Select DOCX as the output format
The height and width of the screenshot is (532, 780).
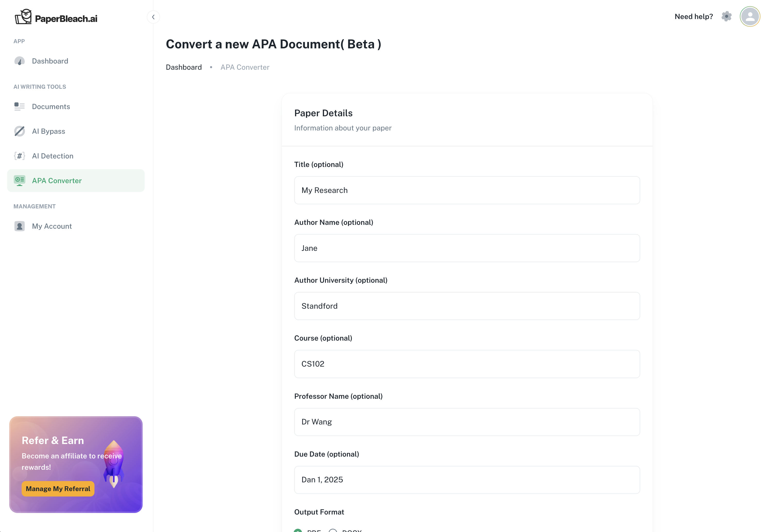point(333,530)
